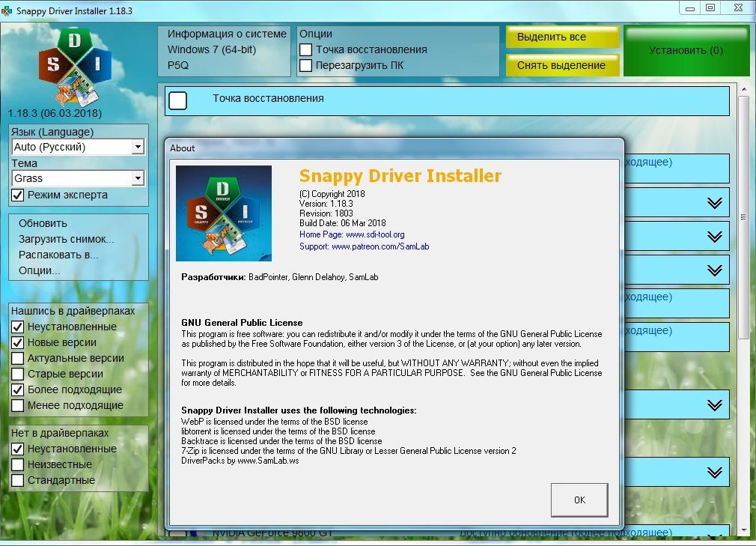The width and height of the screenshot is (756, 546).
Task: Choose Распаковать в... option
Action: coord(58,255)
